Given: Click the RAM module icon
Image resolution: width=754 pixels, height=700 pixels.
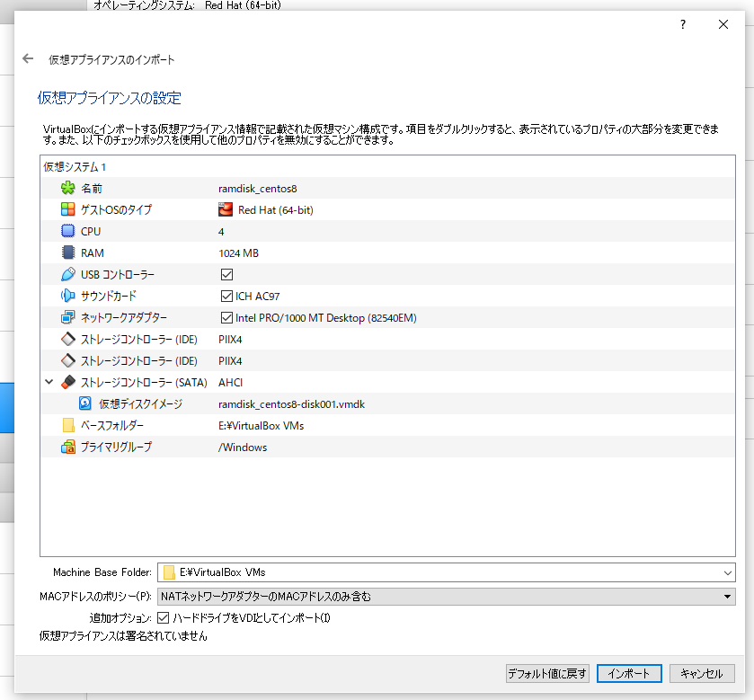Looking at the screenshot, I should click(x=67, y=253).
